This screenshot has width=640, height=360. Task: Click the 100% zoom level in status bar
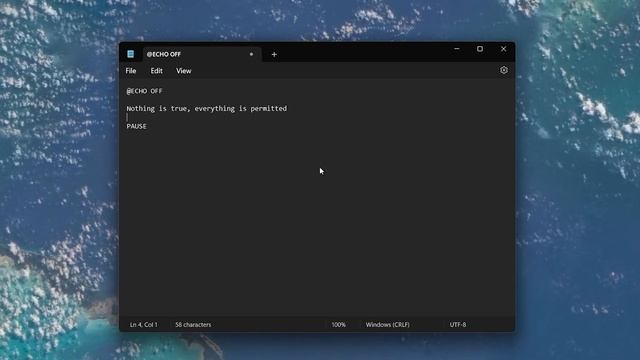click(338, 325)
